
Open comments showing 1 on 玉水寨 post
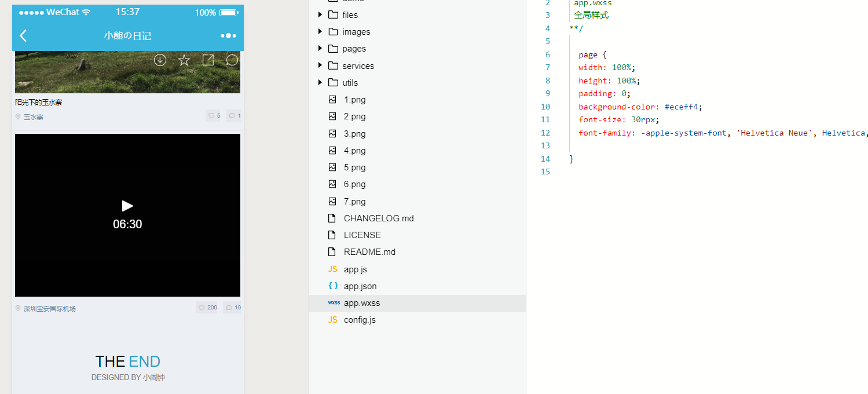[234, 116]
